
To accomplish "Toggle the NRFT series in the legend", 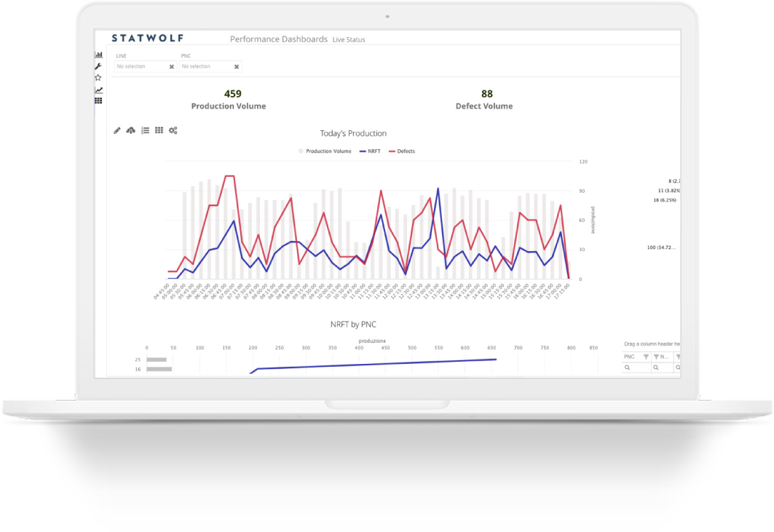I will point(370,151).
